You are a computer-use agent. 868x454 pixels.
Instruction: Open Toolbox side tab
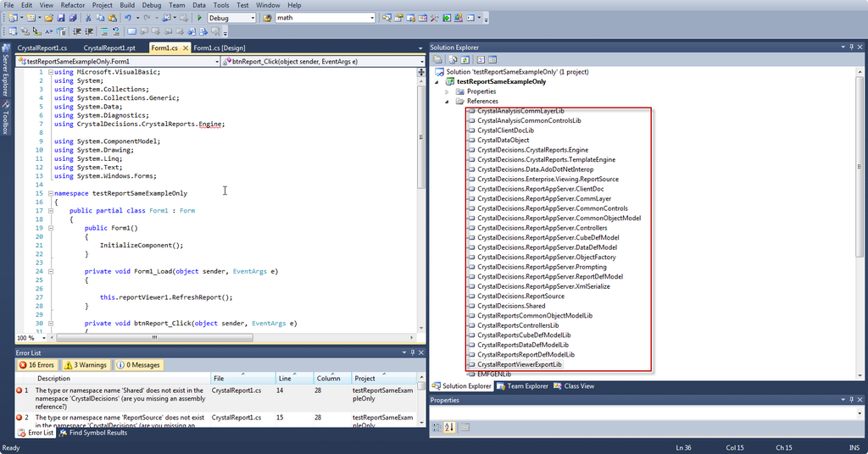[x=6, y=118]
